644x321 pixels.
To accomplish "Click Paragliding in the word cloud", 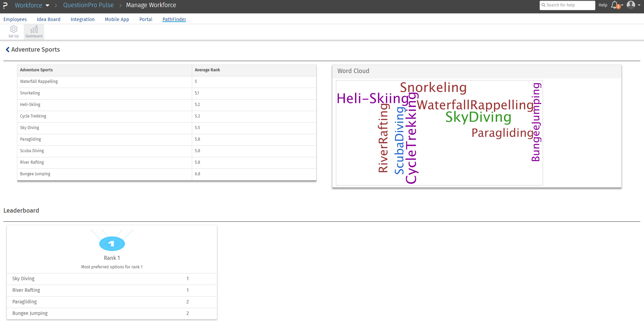I will point(503,133).
